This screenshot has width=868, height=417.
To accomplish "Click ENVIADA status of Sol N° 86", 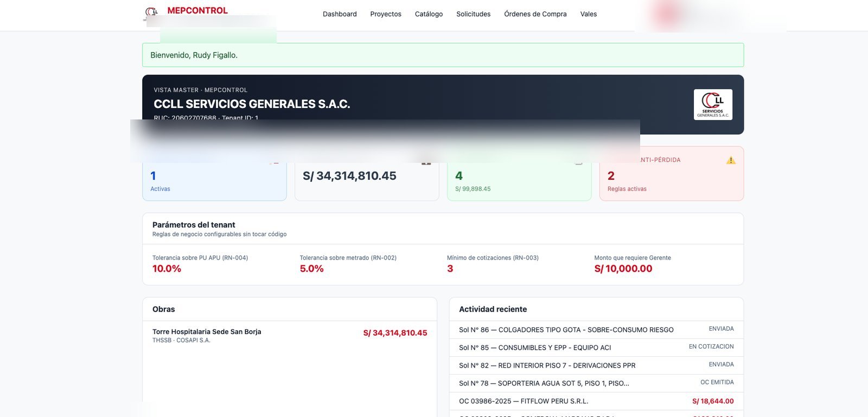I will 721,329.
